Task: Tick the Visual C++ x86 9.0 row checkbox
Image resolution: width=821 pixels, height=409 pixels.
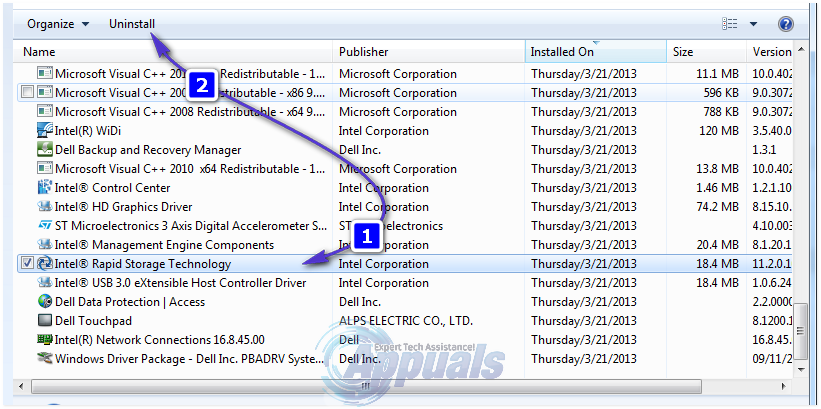Action: tap(28, 93)
